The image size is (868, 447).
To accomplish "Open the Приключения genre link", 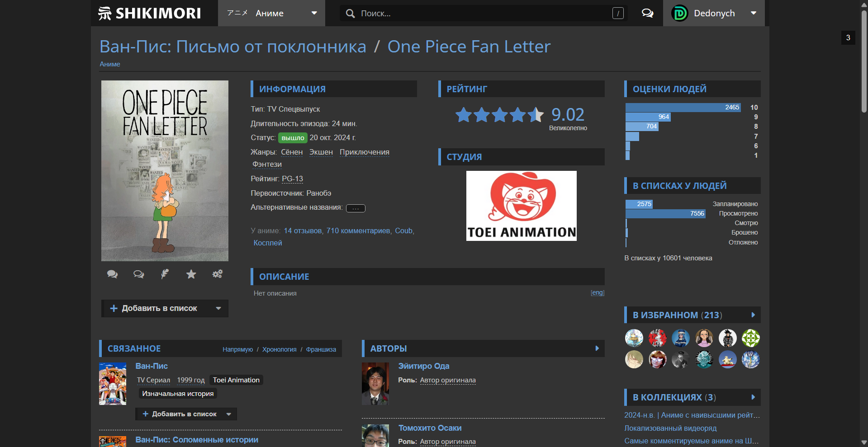I will click(x=365, y=152).
